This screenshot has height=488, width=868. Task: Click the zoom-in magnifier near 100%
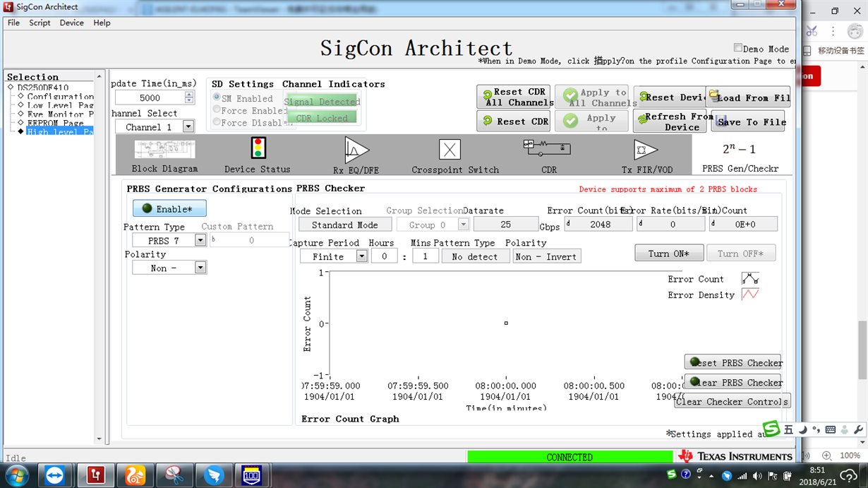pos(825,456)
